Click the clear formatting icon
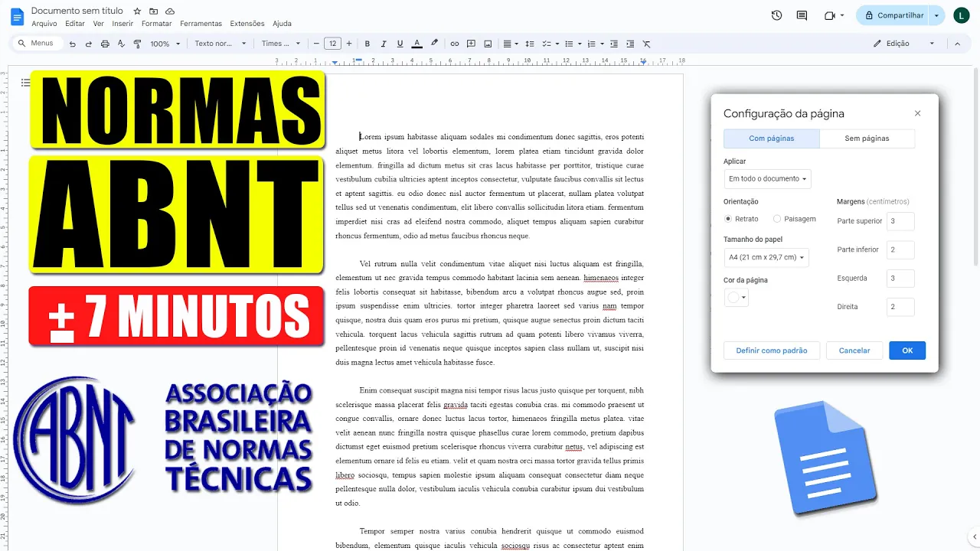This screenshot has width=980, height=551. pos(647,44)
